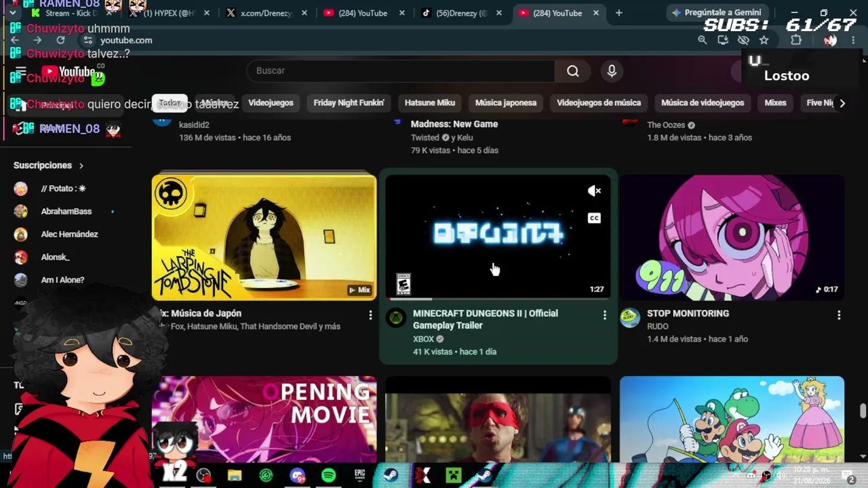Open options menu for Música de Japón mix
The width and height of the screenshot is (868, 488).
coord(370,315)
